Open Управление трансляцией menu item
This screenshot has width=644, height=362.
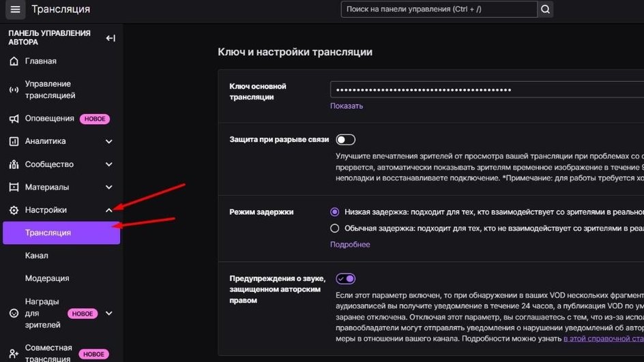pos(50,89)
